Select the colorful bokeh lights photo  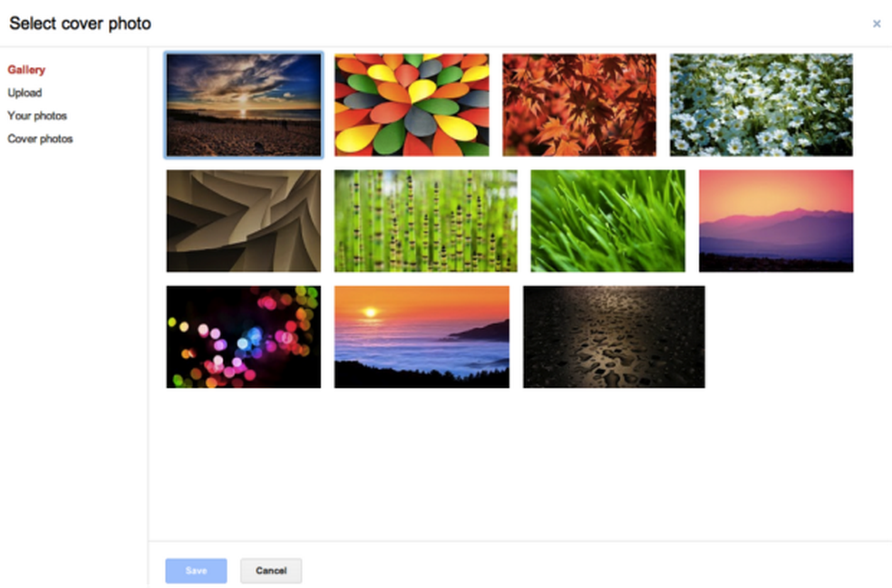pyautogui.click(x=244, y=337)
